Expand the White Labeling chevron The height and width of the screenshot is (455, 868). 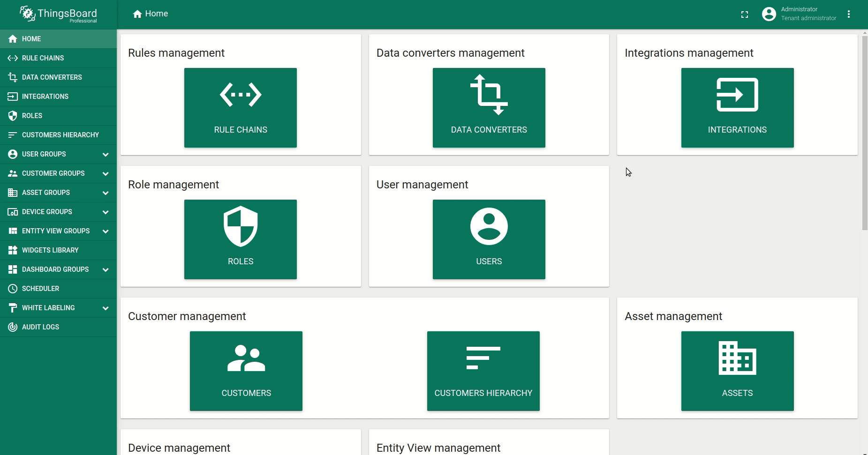(106, 308)
